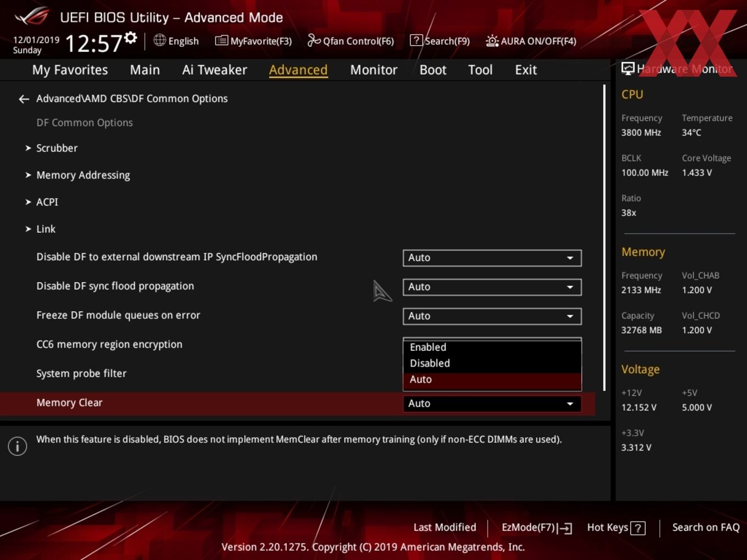The width and height of the screenshot is (747, 560).
Task: Choose Auto in the open list
Action: click(492, 380)
